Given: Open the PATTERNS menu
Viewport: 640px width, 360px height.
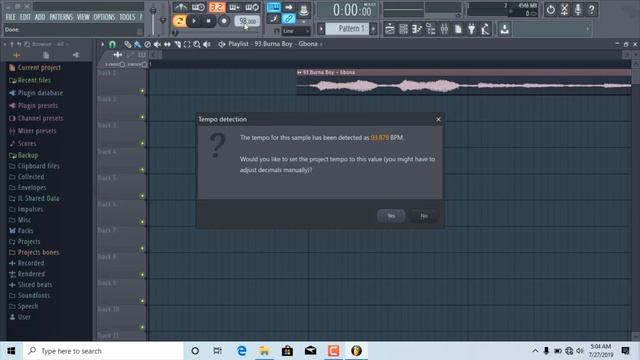Looking at the screenshot, I should pyautogui.click(x=61, y=17).
